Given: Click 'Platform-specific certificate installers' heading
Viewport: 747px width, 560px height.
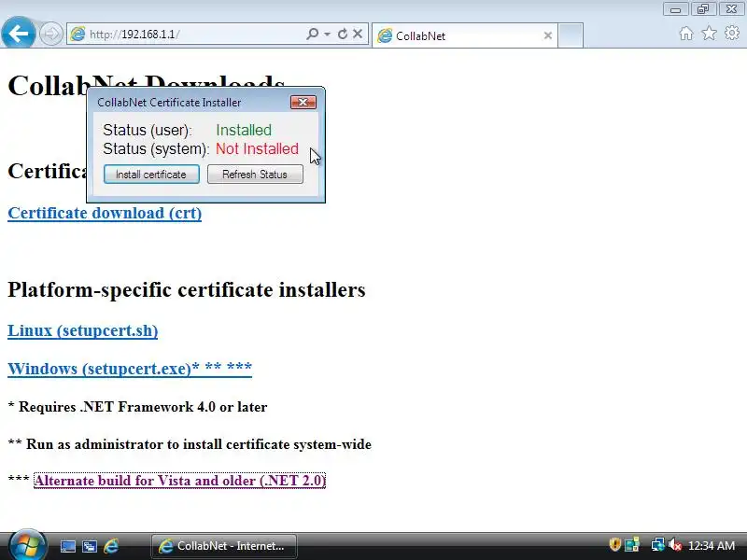Looking at the screenshot, I should 187,289.
